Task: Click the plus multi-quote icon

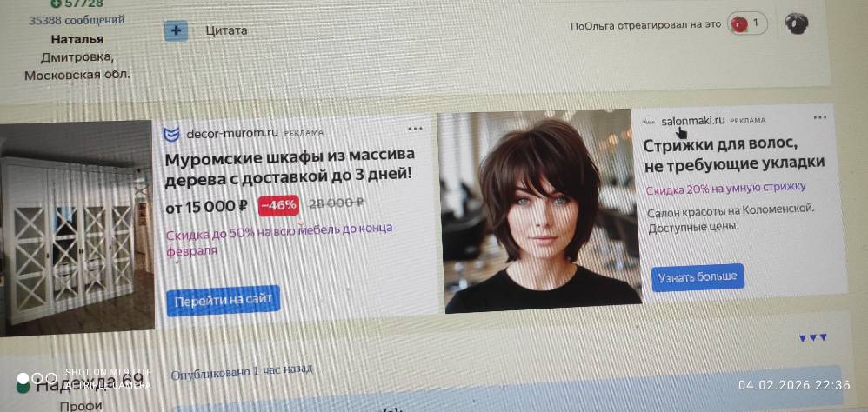Action: (176, 30)
